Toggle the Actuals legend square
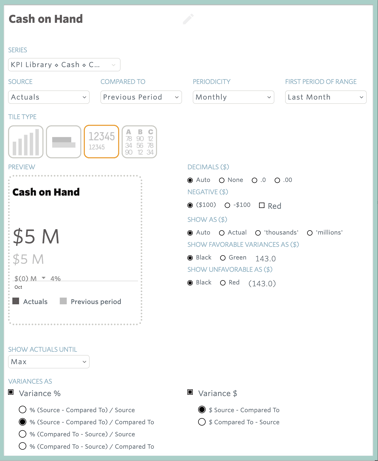 pyautogui.click(x=16, y=301)
